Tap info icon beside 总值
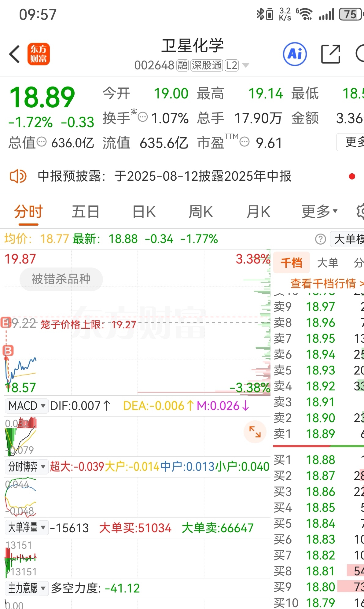364x609 pixels. [x=41, y=142]
